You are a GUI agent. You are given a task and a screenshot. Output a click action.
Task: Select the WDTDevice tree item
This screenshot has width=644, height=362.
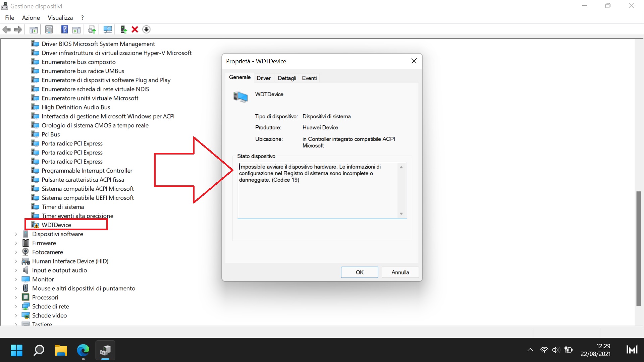click(x=56, y=225)
